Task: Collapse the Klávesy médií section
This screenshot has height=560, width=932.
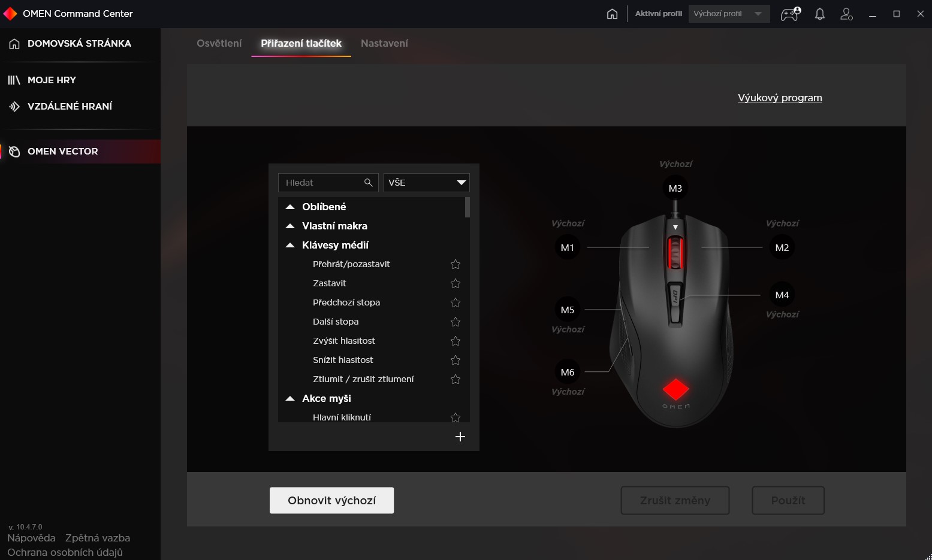Action: pyautogui.click(x=290, y=245)
